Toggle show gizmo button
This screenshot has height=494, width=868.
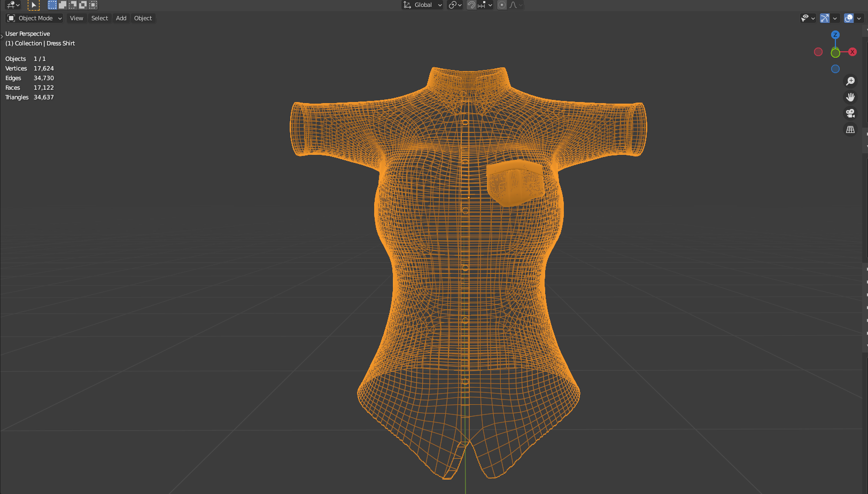[x=825, y=18]
